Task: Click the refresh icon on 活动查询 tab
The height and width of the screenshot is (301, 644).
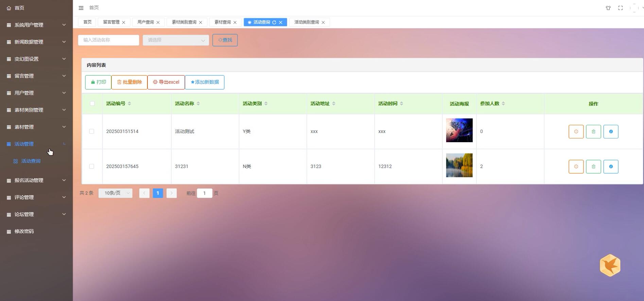Action: click(274, 22)
